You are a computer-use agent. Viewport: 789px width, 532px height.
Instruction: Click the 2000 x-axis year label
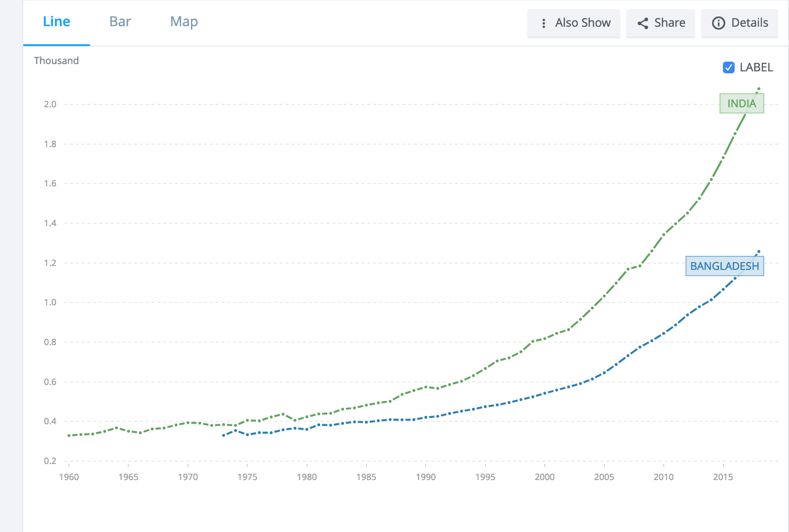coord(545,477)
